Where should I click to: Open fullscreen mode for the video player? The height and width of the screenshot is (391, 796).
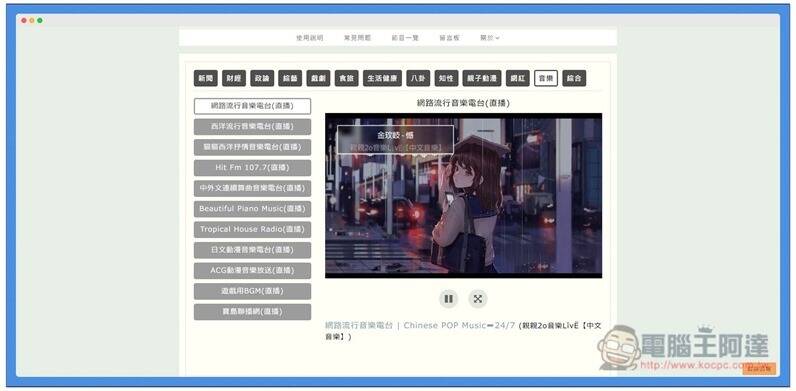(478, 299)
